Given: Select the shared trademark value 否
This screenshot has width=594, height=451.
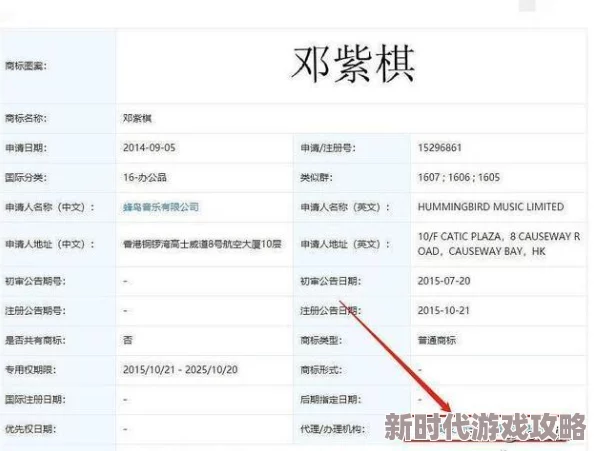Looking at the screenshot, I should pos(128,340).
